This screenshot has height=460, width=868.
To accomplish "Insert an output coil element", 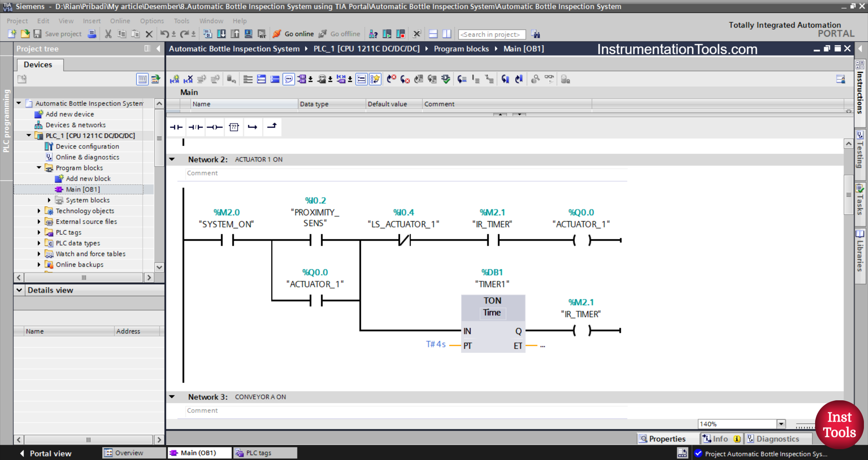I will point(215,127).
